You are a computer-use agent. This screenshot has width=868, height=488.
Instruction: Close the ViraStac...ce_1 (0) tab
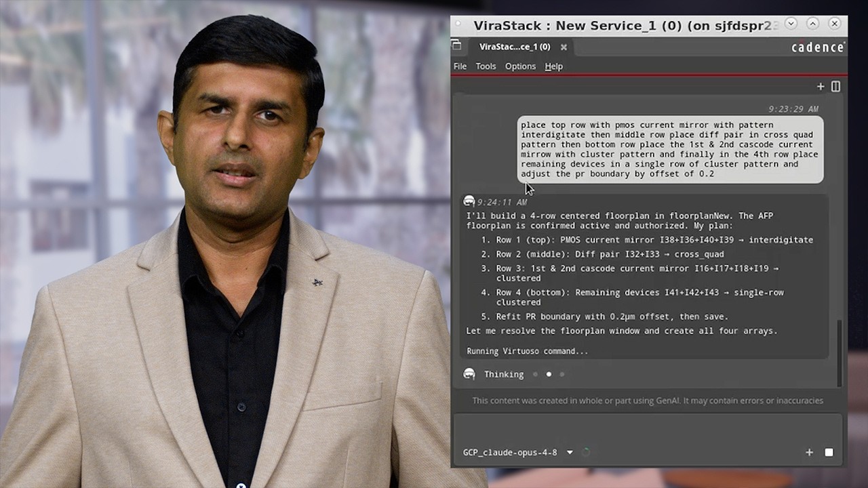pos(564,47)
